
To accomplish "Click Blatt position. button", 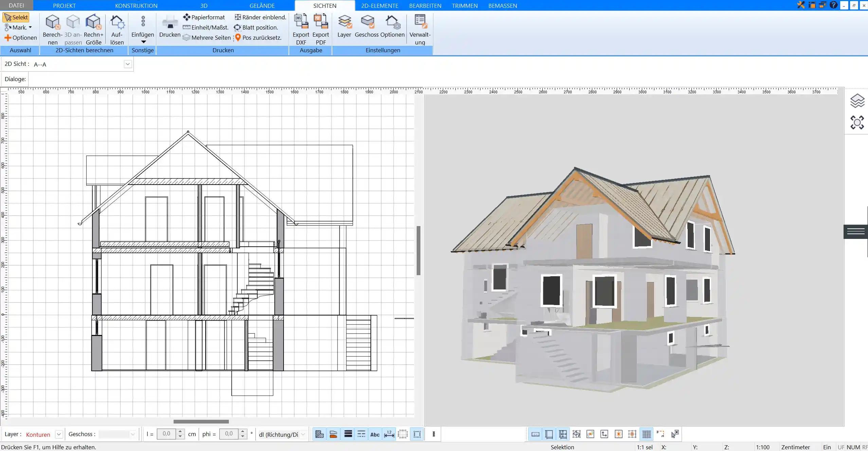I will point(256,27).
